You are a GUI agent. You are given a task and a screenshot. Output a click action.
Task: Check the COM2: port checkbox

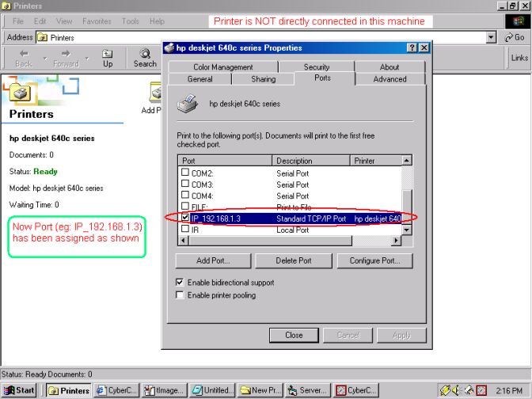[x=185, y=173]
